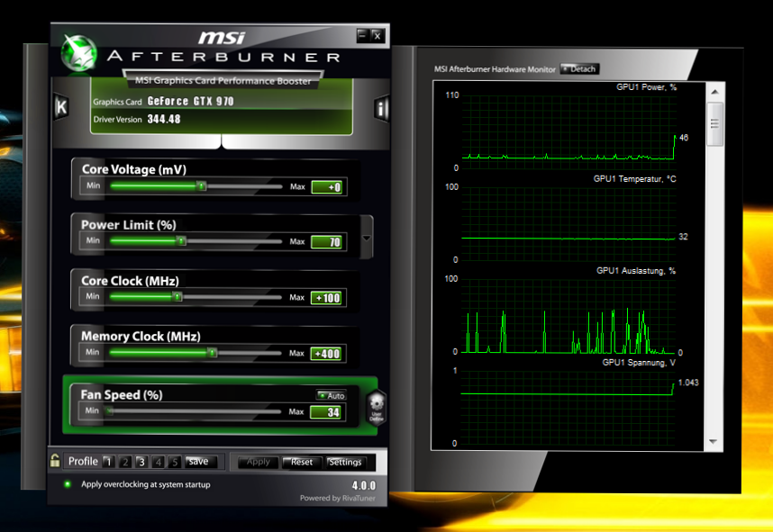Select profile slot 3
773x532 pixels.
tap(141, 462)
